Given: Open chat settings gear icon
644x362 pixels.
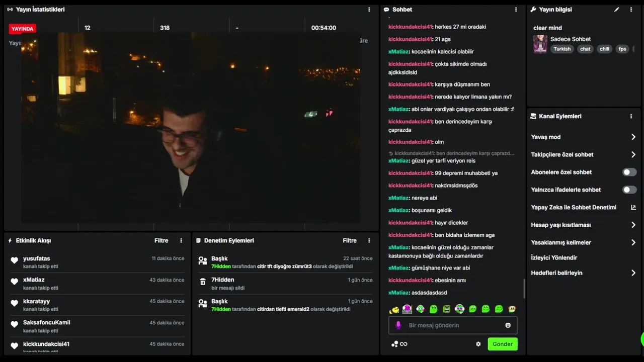Looking at the screenshot, I should point(478,344).
